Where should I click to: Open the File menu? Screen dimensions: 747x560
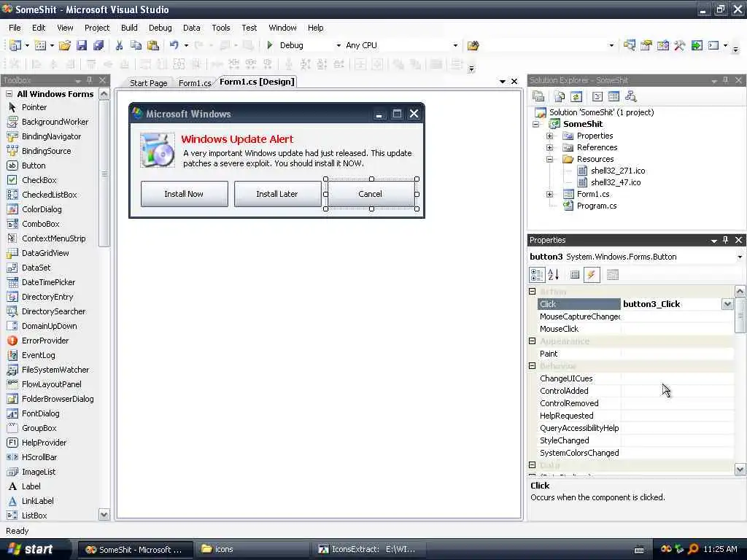tap(15, 28)
